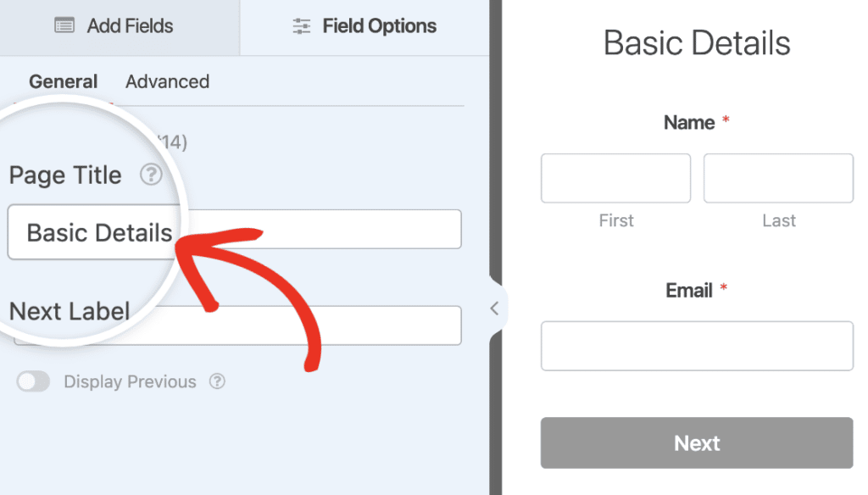Click the First name input box
Image resolution: width=868 pixels, height=495 pixels.
(x=615, y=178)
